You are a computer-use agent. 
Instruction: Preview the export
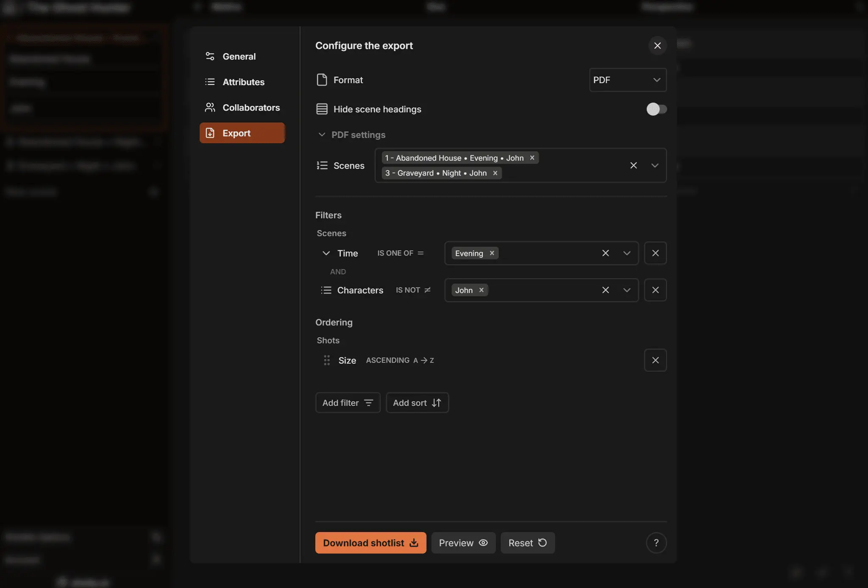[464, 543]
